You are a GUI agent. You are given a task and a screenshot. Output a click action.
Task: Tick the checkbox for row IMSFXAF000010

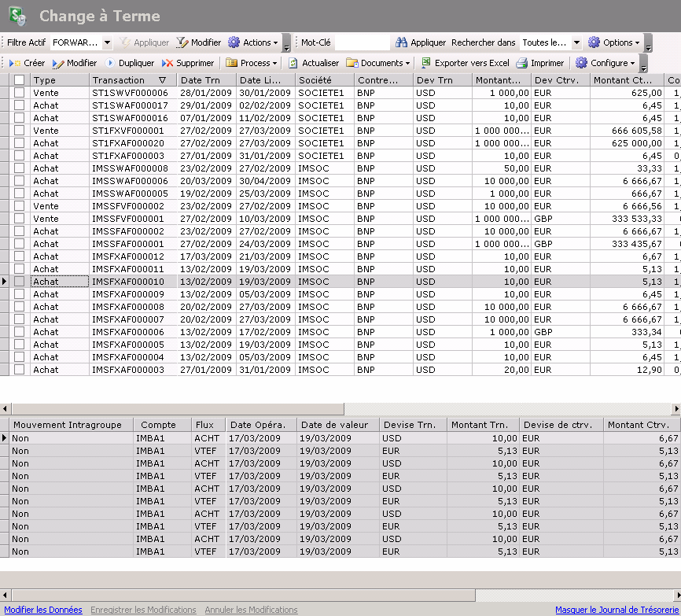[x=20, y=282]
